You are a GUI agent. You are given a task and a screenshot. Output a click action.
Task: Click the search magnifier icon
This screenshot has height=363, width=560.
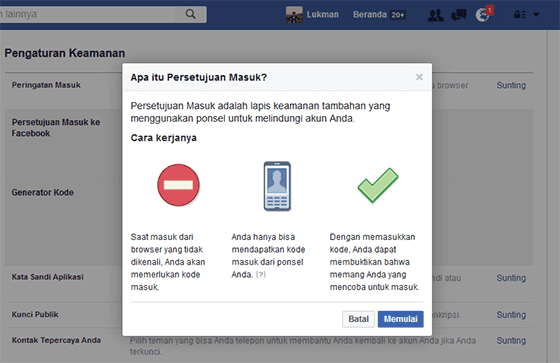[190, 14]
